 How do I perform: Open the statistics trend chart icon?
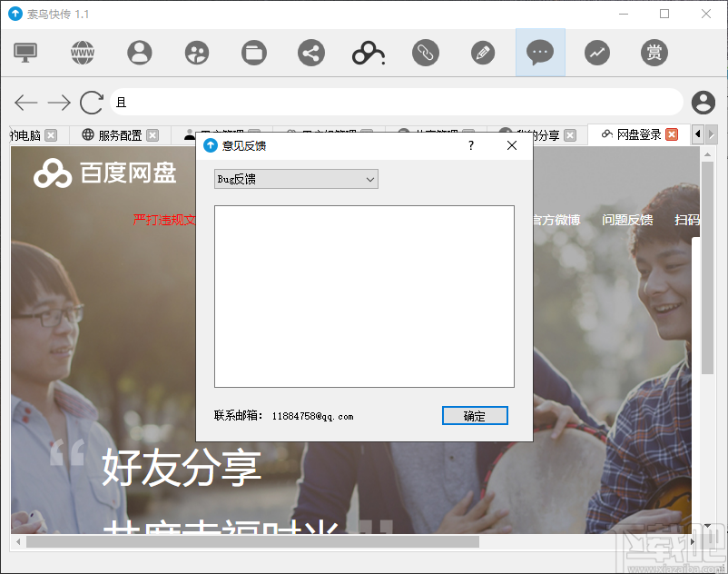[597, 53]
